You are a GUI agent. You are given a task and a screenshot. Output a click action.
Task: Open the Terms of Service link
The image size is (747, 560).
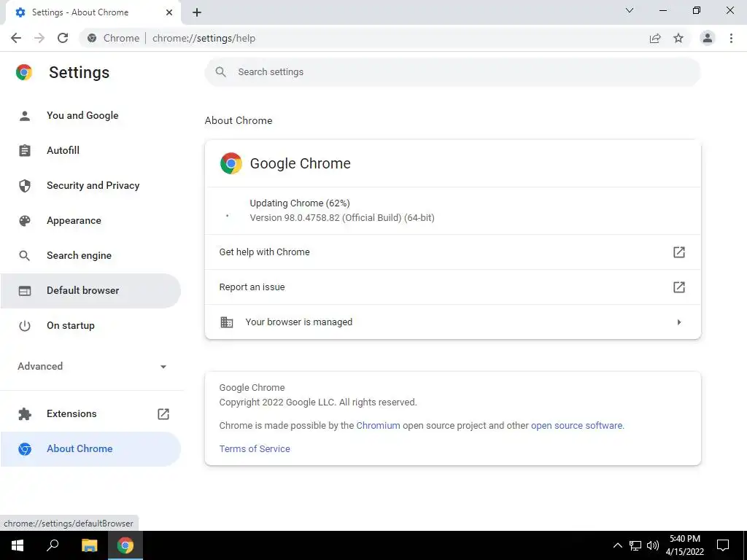(x=255, y=448)
